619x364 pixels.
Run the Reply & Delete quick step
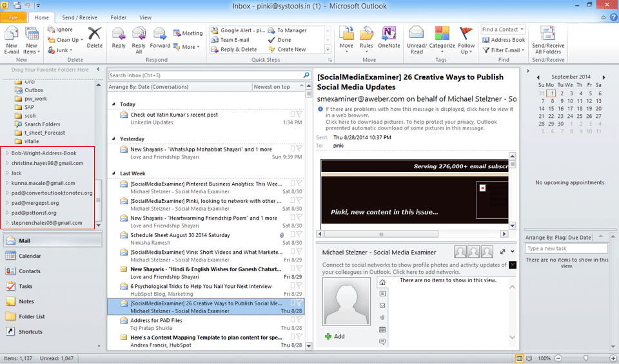(234, 50)
